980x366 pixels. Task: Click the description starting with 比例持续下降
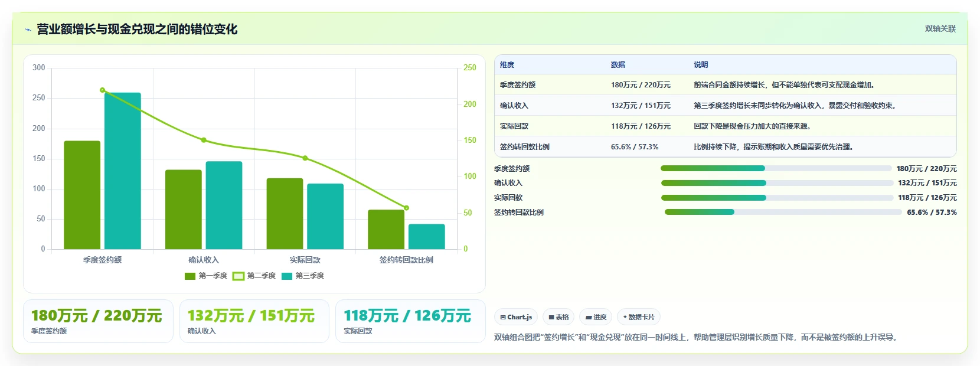tap(774, 147)
